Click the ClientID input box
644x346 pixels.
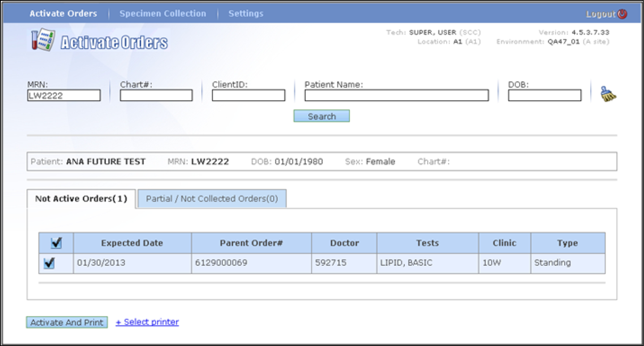(248, 95)
